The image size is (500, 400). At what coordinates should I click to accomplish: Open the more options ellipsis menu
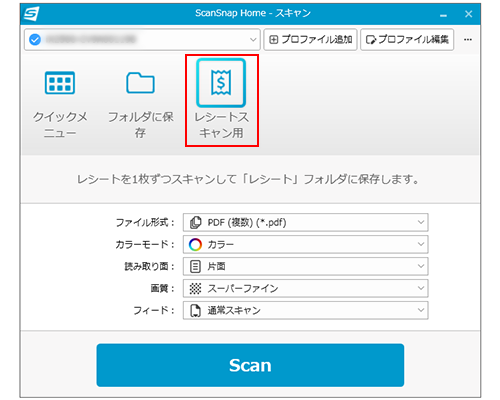tap(468, 40)
